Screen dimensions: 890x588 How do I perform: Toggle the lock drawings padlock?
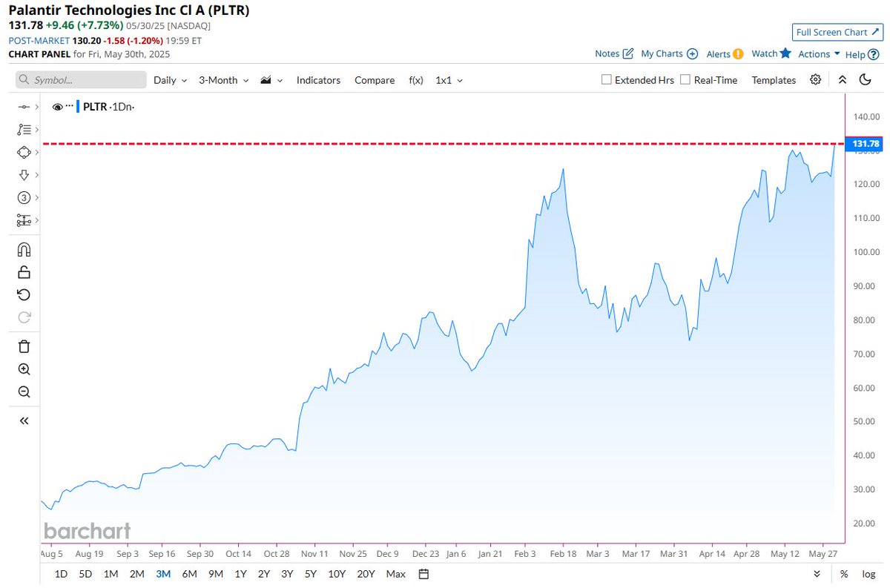click(24, 272)
